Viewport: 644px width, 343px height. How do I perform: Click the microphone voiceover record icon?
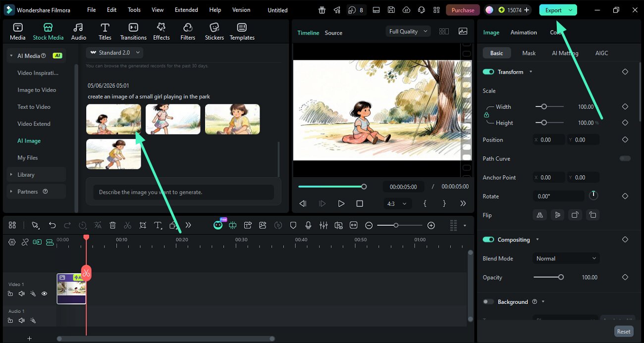point(308,225)
